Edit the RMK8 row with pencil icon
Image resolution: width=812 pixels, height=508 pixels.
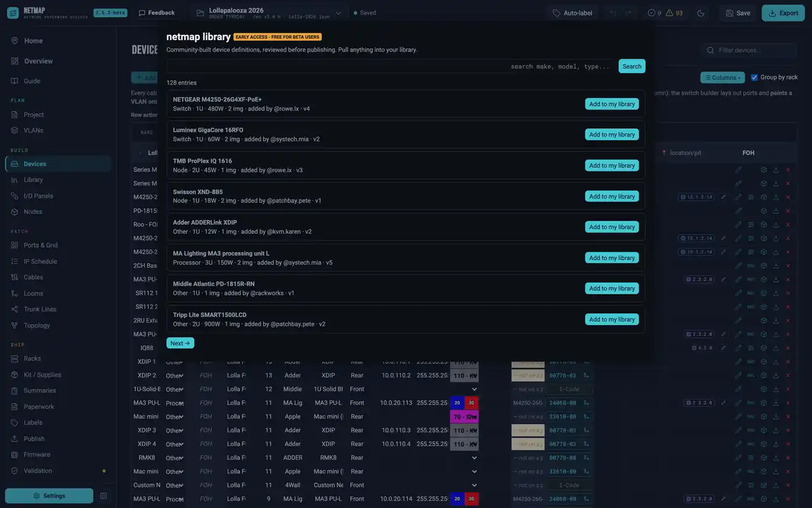coord(738,457)
